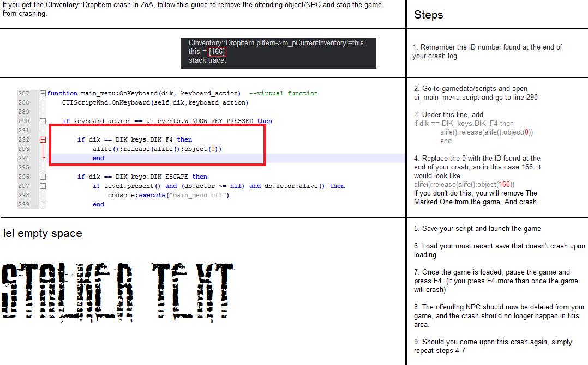
Task: Click step 5 'Save your script' text
Action: [x=477, y=229]
